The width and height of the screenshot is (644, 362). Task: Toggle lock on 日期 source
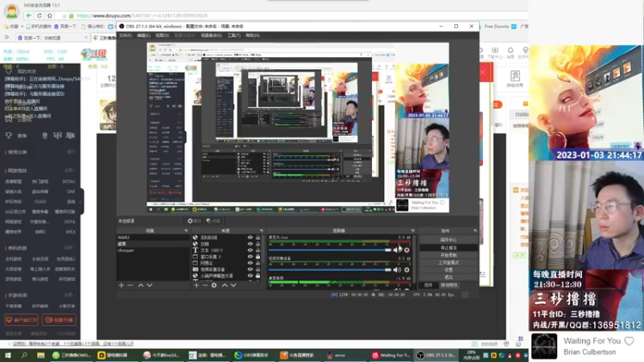[258, 244]
